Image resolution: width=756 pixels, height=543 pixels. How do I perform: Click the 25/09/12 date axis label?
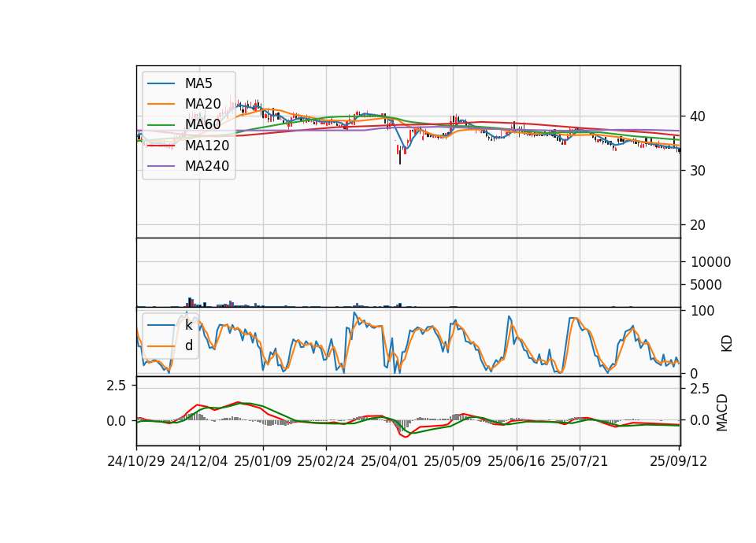pyautogui.click(x=679, y=461)
